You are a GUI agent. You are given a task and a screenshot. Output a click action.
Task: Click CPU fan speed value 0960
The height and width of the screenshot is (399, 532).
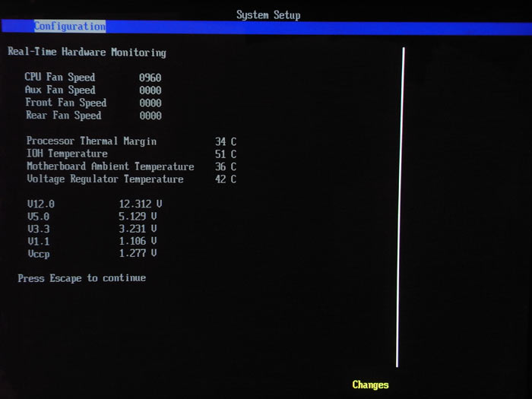pos(150,78)
